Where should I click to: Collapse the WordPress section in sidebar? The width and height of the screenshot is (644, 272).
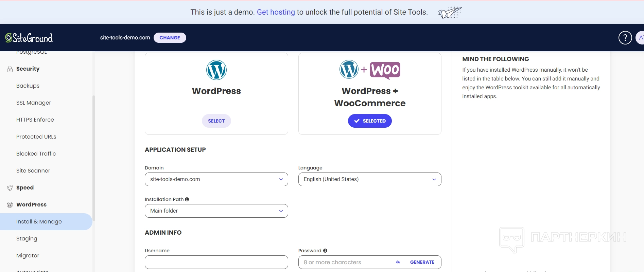point(31,205)
